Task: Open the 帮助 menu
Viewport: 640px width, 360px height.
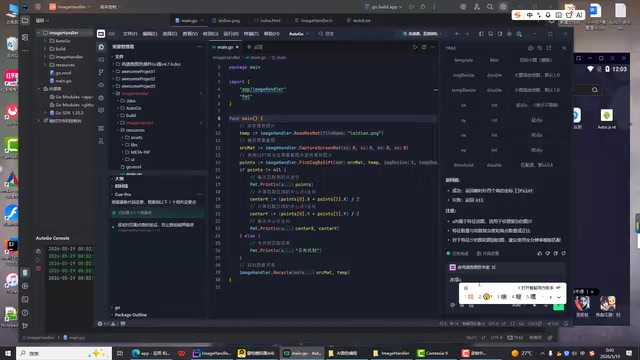Action: [271, 34]
